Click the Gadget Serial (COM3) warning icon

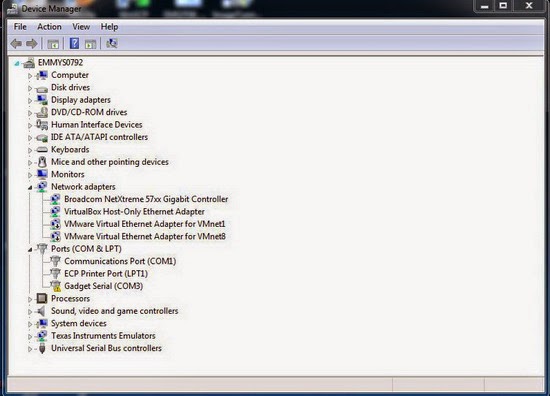point(55,286)
